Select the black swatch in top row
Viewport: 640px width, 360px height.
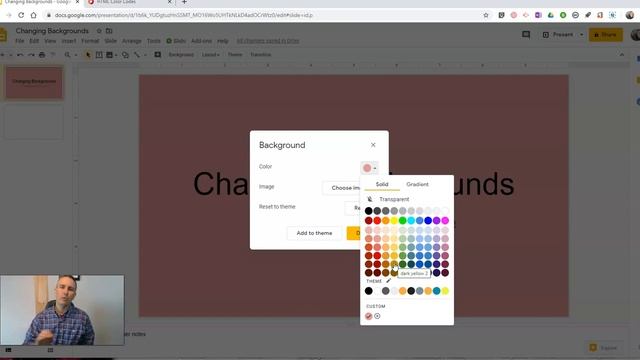369,211
